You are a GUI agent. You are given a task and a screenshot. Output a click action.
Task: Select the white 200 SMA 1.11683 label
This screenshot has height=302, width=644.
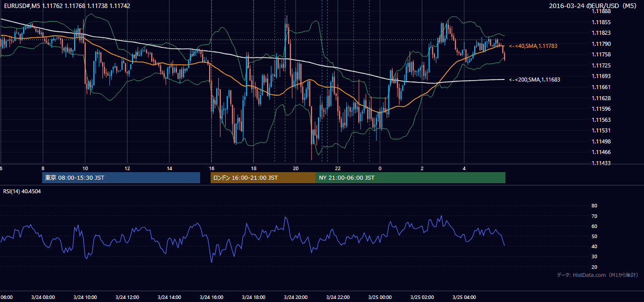[534, 80]
